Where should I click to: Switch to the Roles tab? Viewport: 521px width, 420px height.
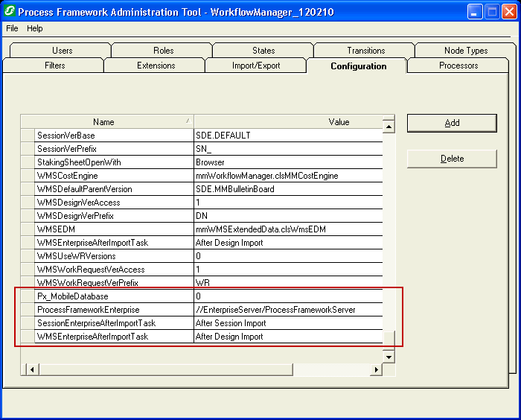[164, 51]
